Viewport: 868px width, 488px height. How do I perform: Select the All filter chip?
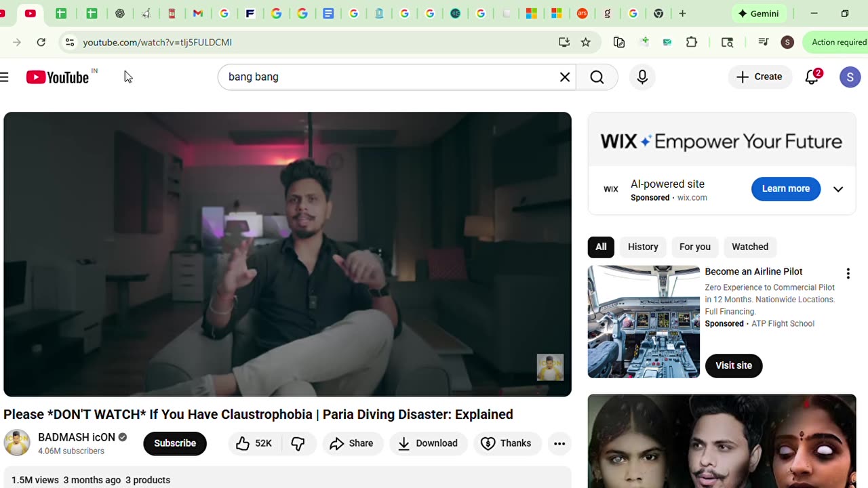(x=601, y=247)
